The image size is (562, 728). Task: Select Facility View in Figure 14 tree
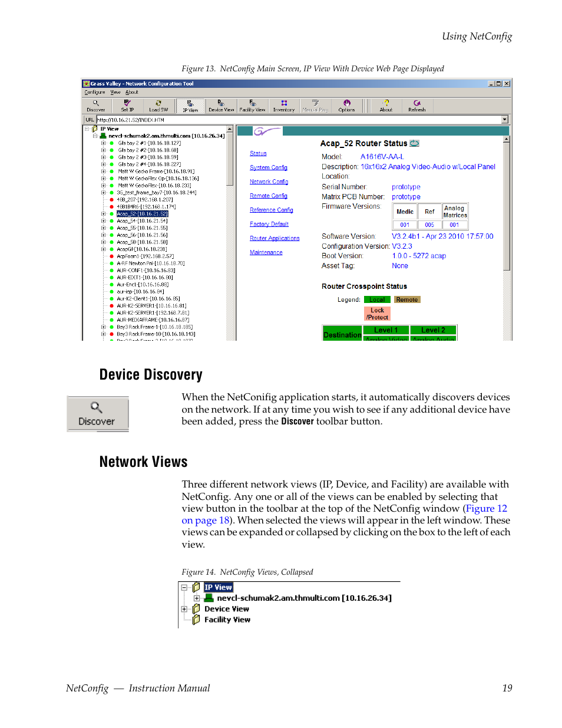227,620
